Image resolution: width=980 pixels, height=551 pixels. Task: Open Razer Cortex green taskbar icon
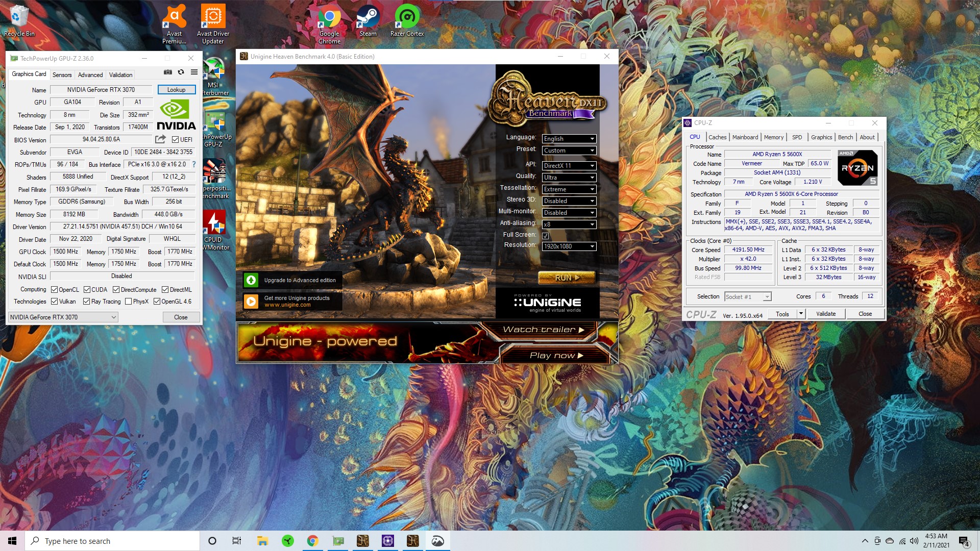(288, 541)
